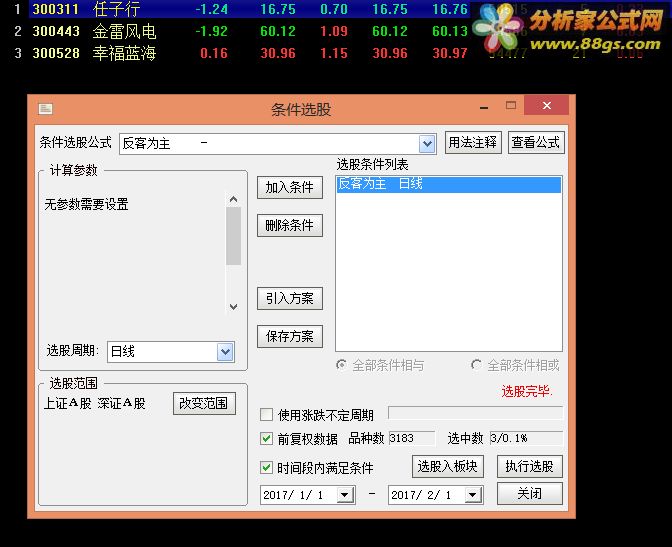Click the 引入方案 button
Viewport: 672px width, 547px height.
pyautogui.click(x=290, y=298)
